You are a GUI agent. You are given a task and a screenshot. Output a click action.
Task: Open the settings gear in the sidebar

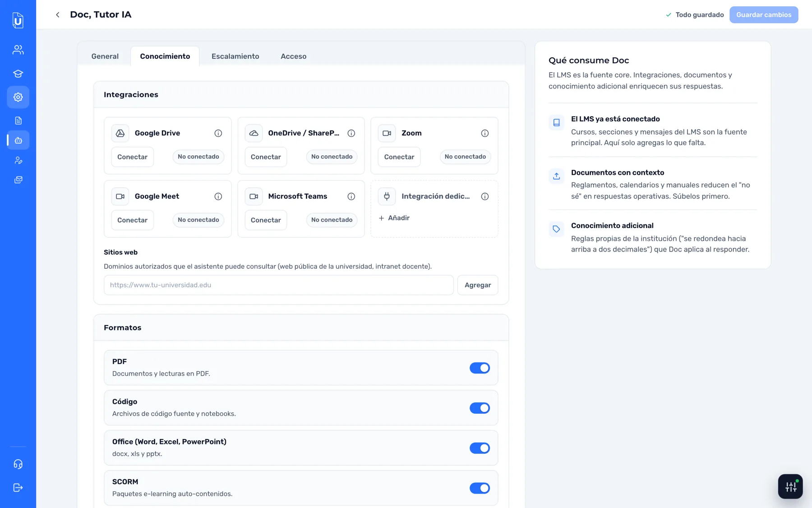click(18, 97)
